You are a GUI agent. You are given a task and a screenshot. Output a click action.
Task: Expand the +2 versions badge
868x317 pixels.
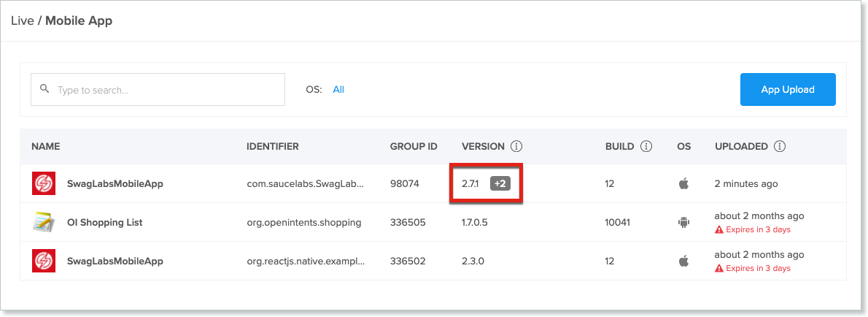(x=500, y=183)
